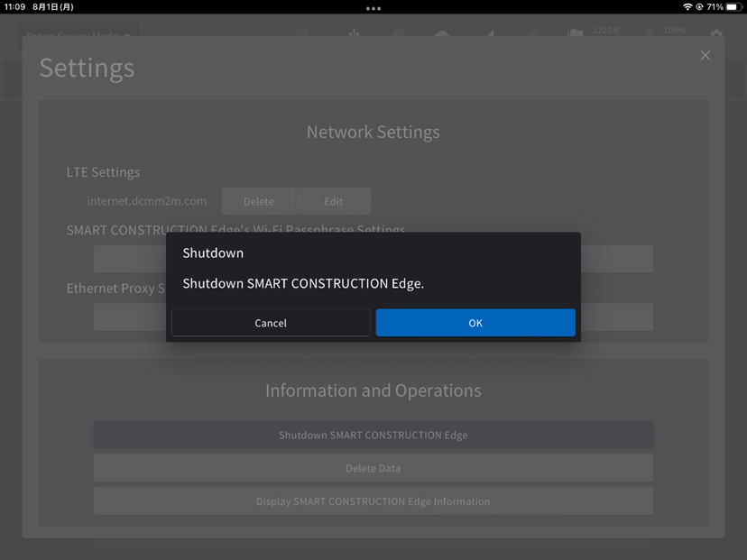747x560 pixels.
Task: Click the storage folder icon beside 122GB
Action: point(575,32)
